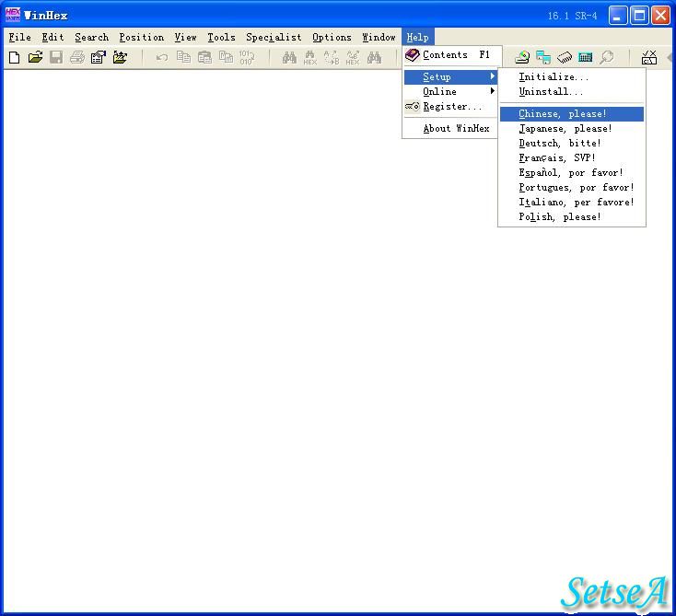This screenshot has height=616, width=676.
Task: Choose Portugues, por favor! option
Action: pos(572,188)
